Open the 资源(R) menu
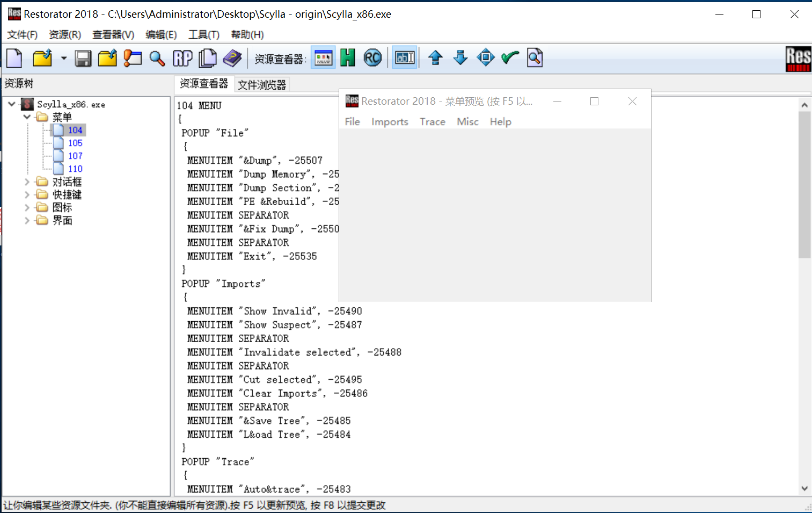 coord(65,35)
